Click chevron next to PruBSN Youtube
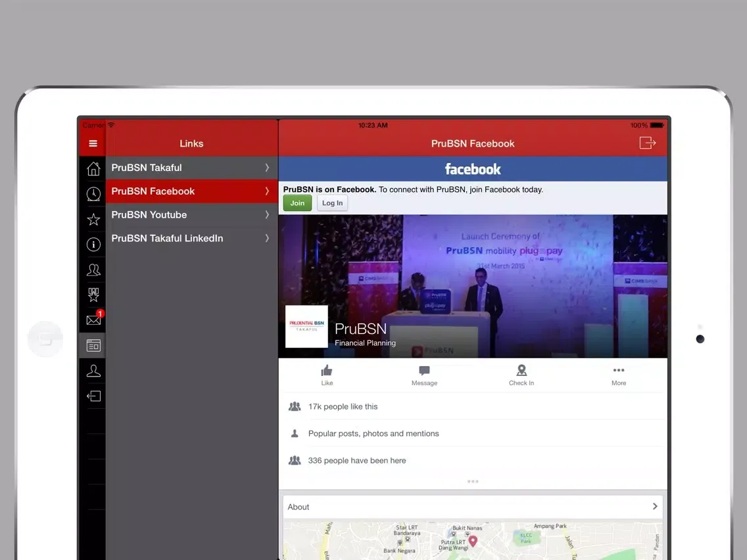747x560 pixels. coord(267,215)
